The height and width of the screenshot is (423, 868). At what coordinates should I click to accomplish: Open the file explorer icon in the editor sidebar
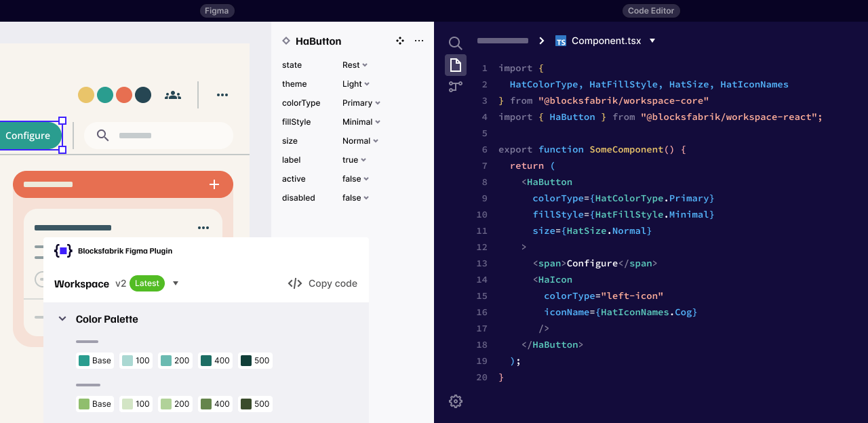click(x=456, y=65)
